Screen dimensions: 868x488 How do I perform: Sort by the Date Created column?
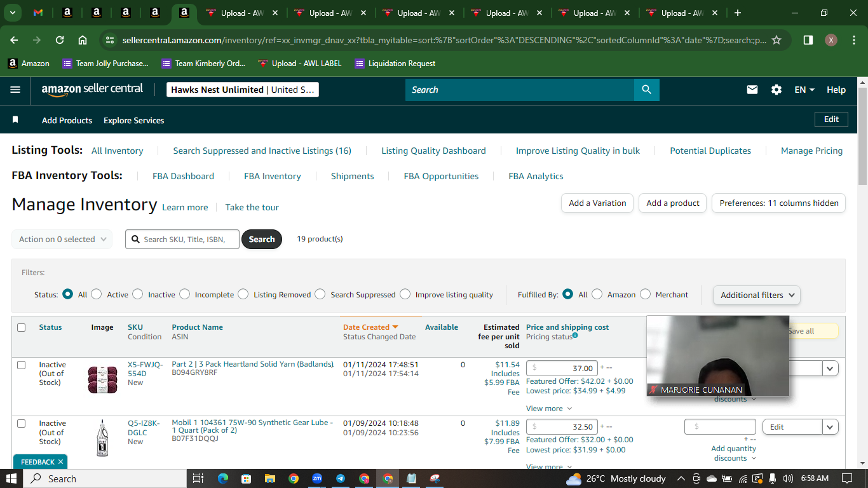click(370, 327)
